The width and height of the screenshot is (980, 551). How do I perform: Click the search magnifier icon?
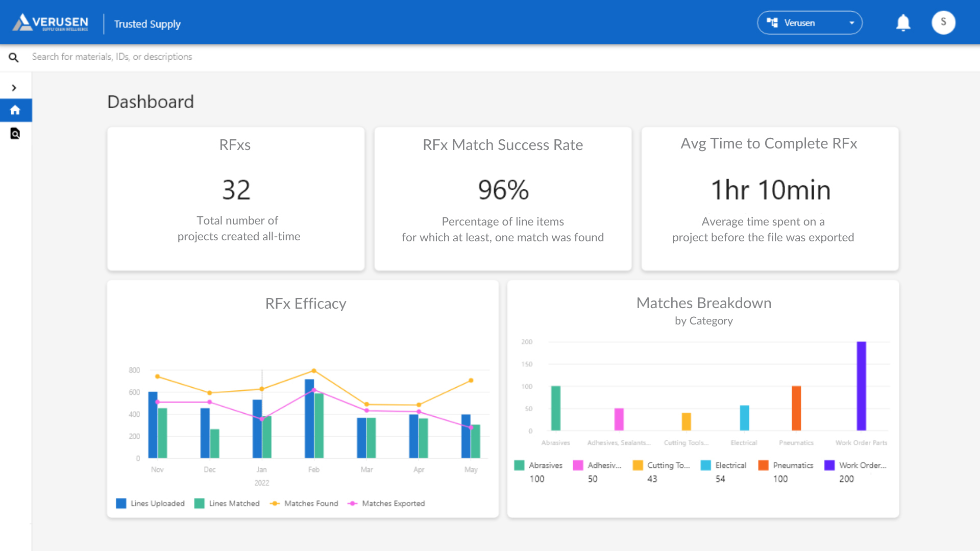pyautogui.click(x=14, y=58)
